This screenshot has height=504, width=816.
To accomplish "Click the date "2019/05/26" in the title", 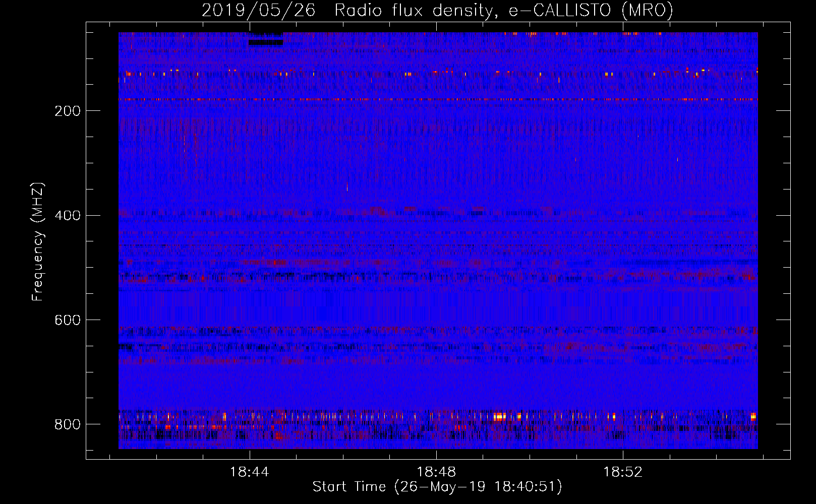I will tap(259, 11).
